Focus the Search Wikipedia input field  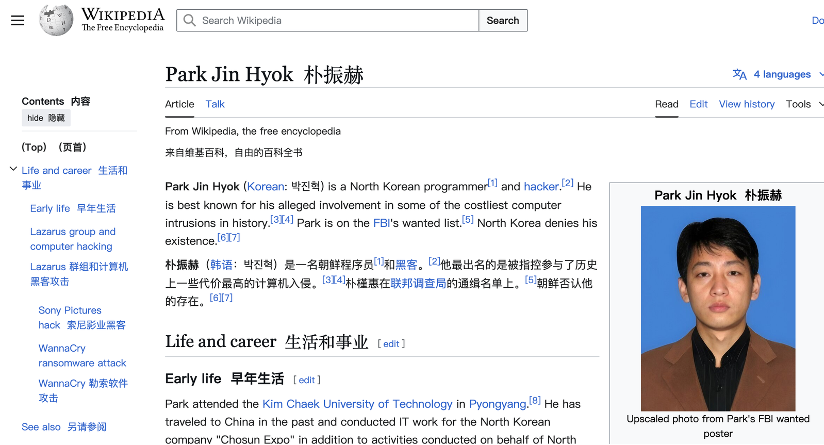(x=327, y=20)
